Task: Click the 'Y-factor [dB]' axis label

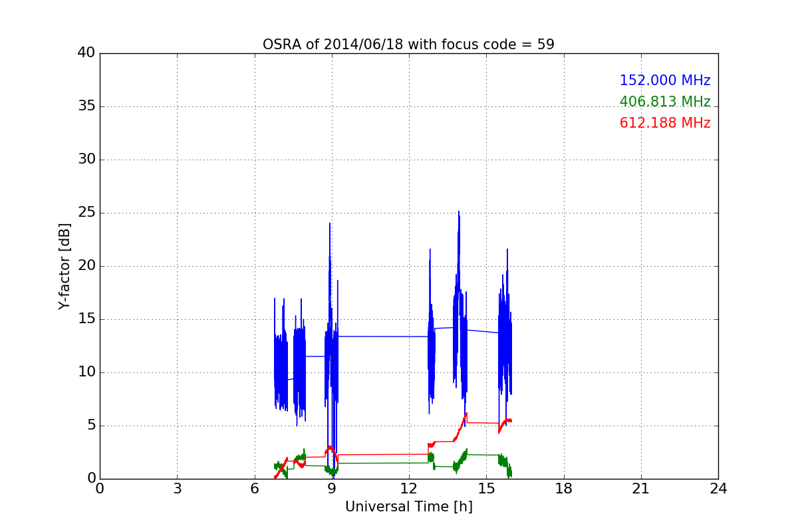Action: [65, 266]
